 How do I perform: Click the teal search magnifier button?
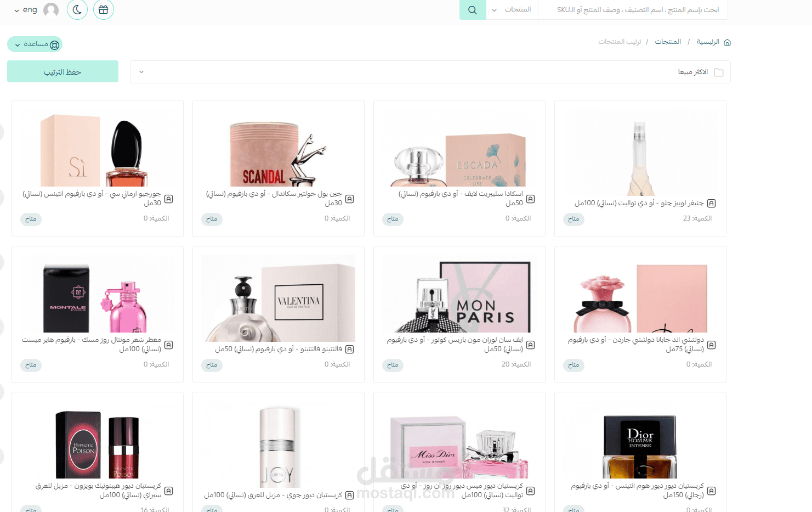[473, 10]
